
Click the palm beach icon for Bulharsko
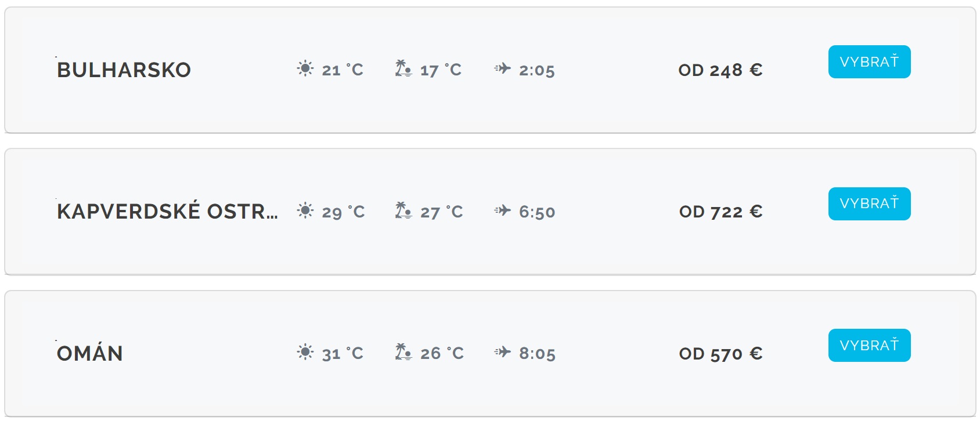403,68
